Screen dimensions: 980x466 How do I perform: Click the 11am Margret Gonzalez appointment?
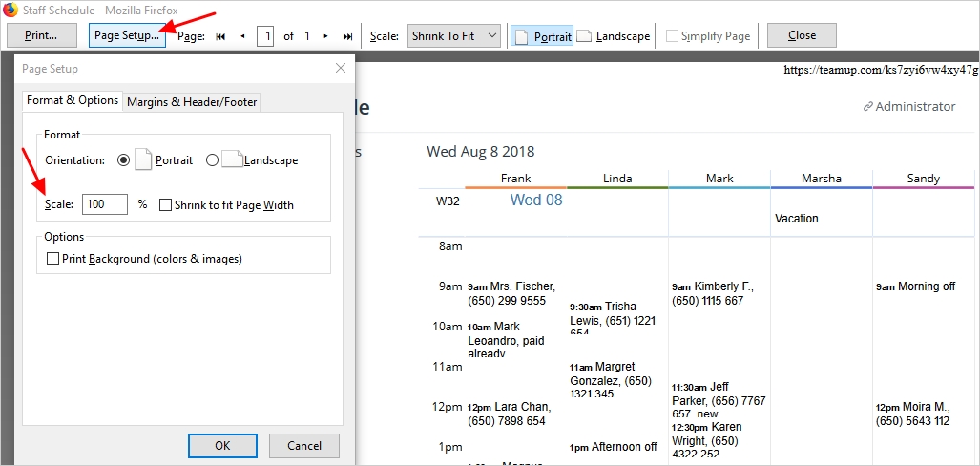point(611,379)
